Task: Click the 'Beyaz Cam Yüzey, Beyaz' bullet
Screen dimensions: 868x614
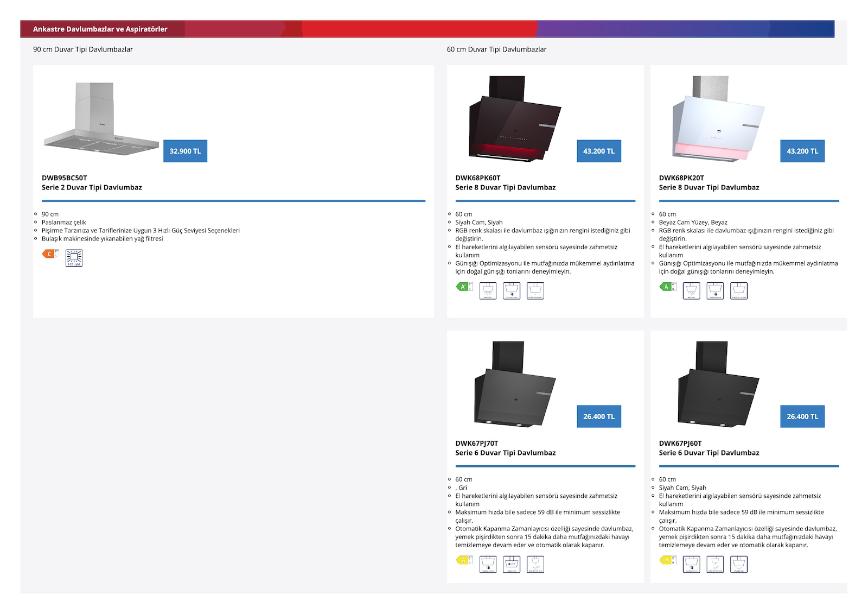Action: pos(693,223)
